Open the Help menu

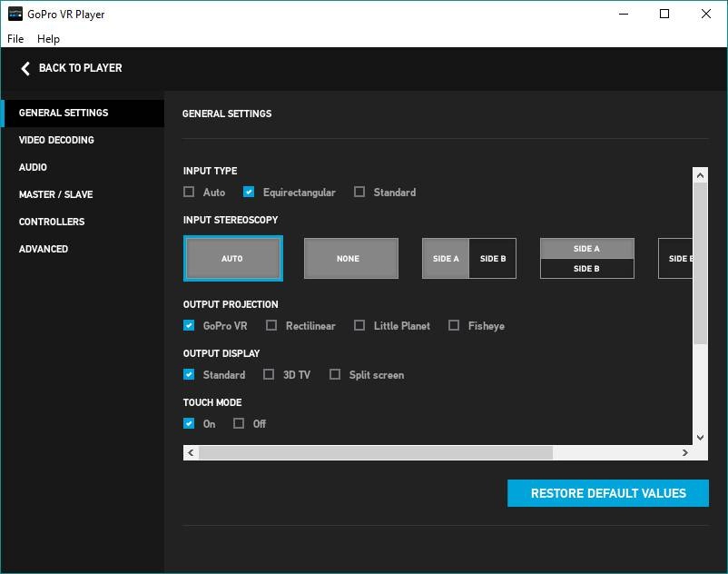coord(48,39)
